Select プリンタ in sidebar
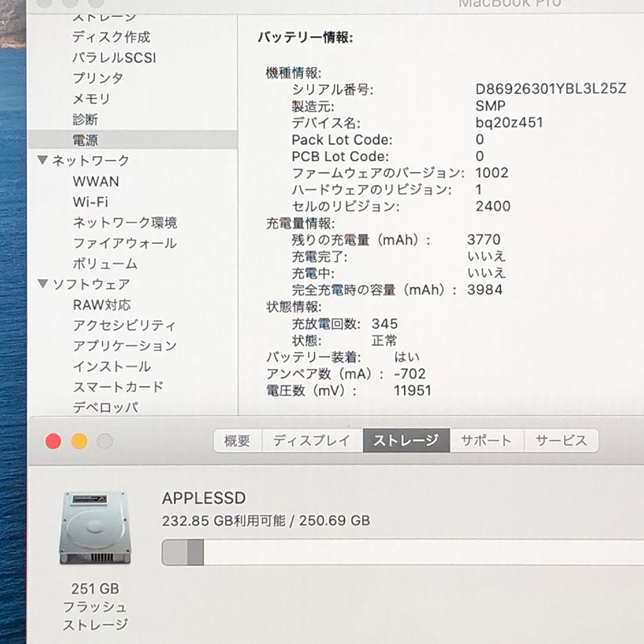The image size is (644, 644). pyautogui.click(x=98, y=78)
